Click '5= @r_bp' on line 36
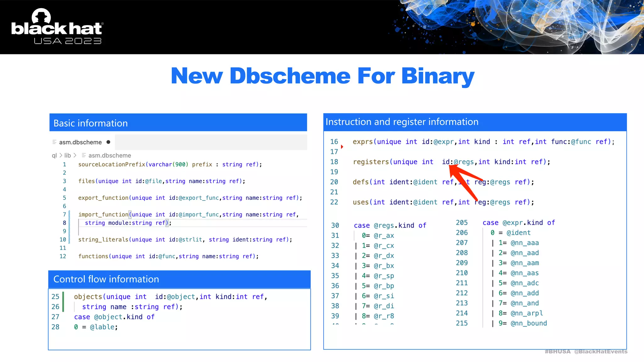Screen dimensions: 644x362 378,286
